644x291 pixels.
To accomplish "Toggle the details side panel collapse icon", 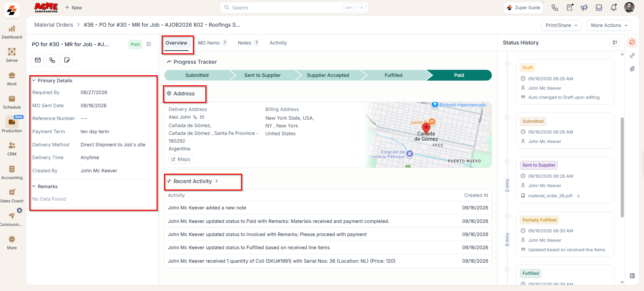I will [149, 44].
